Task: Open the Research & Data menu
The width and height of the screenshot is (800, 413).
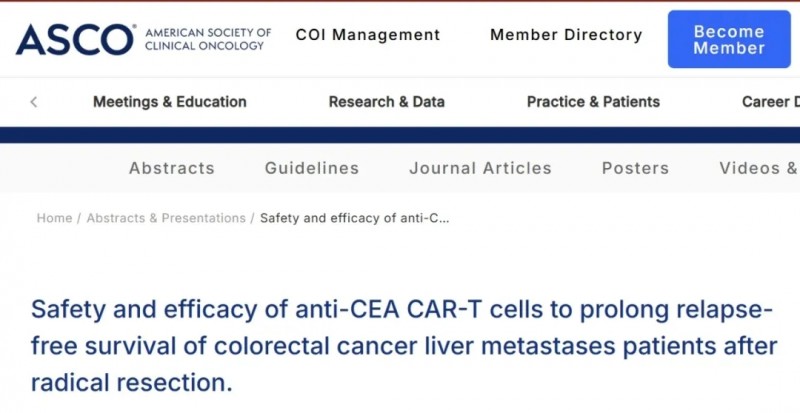Action: (386, 102)
